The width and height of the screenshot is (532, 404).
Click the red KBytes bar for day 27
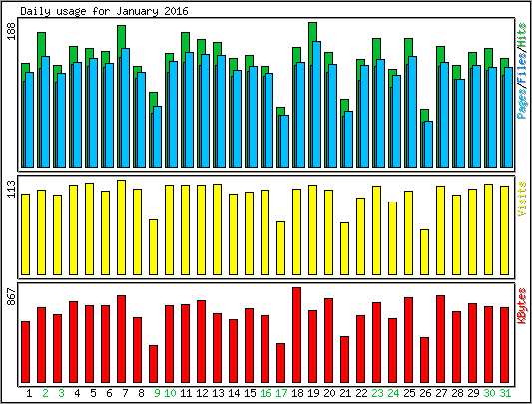[441, 339]
